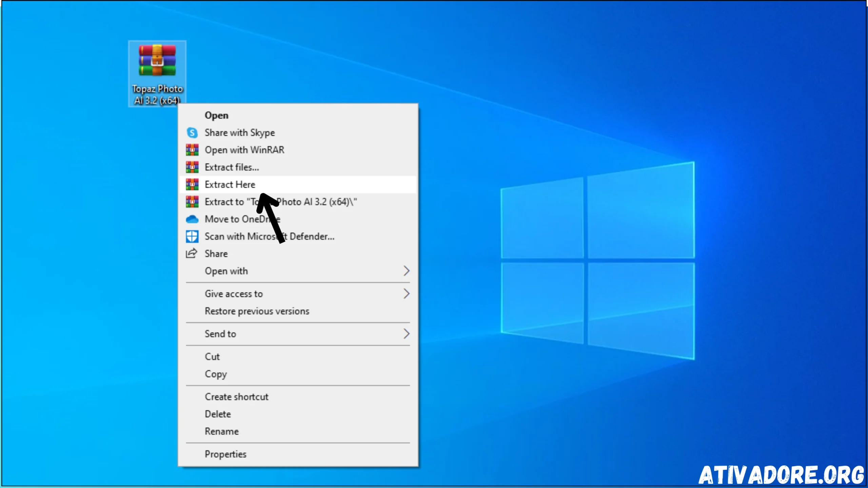Select Rename in the context menu

[298, 431]
